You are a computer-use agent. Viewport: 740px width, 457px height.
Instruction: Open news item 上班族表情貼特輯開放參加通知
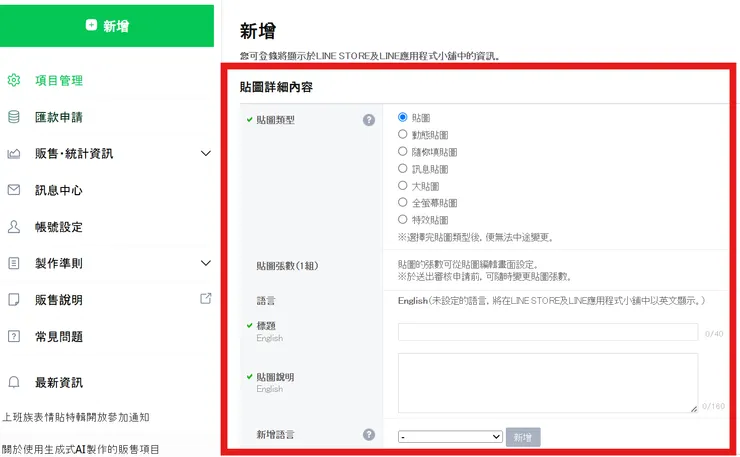[76, 417]
